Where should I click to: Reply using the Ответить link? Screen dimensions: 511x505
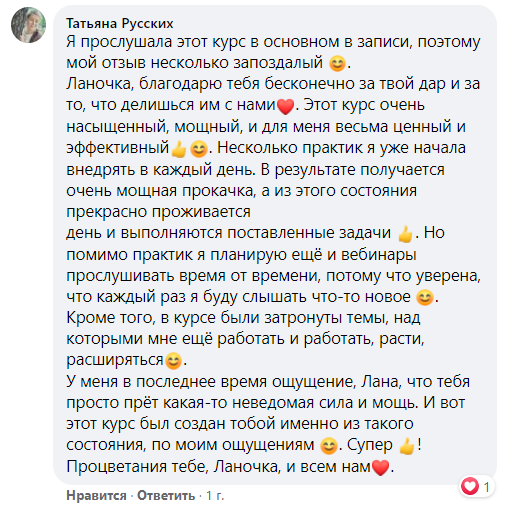click(x=166, y=495)
